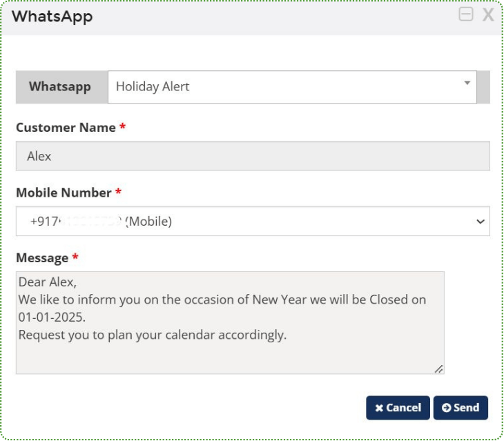
Task: Click the Customer Name field showing Alex
Action: pos(253,156)
